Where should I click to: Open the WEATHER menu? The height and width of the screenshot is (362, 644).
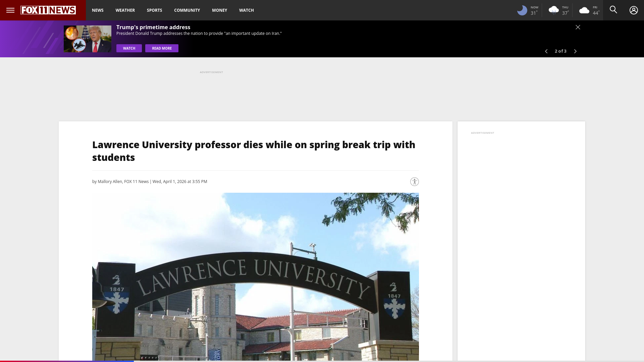click(125, 10)
